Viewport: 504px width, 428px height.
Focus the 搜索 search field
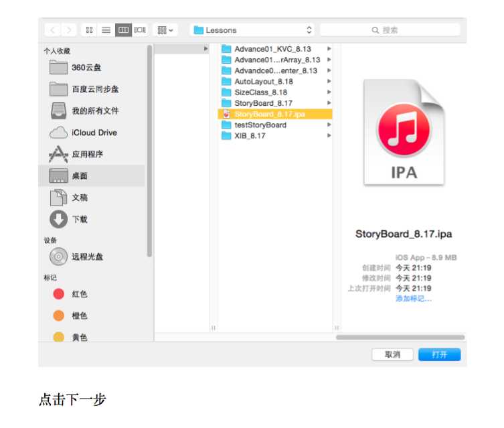pyautogui.click(x=390, y=30)
